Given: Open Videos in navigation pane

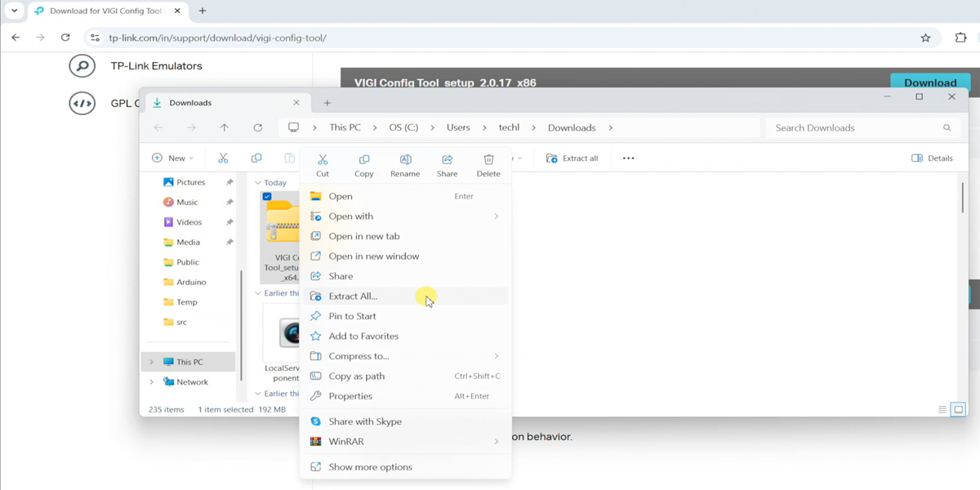Looking at the screenshot, I should tap(189, 222).
